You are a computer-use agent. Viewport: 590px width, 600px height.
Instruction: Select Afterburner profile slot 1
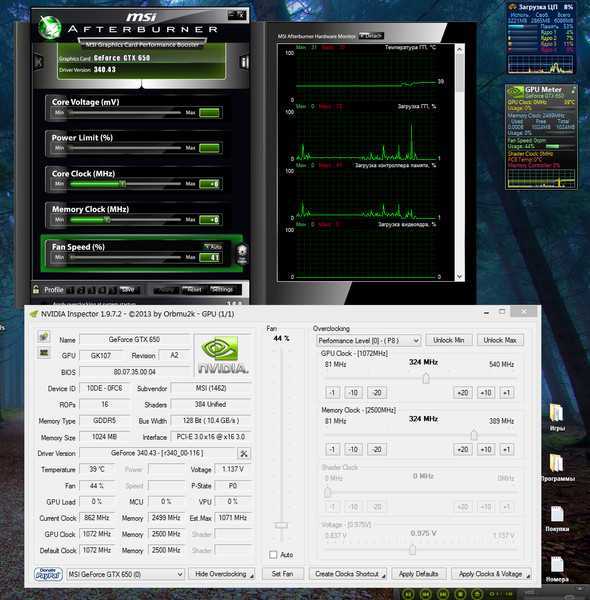click(x=70, y=290)
